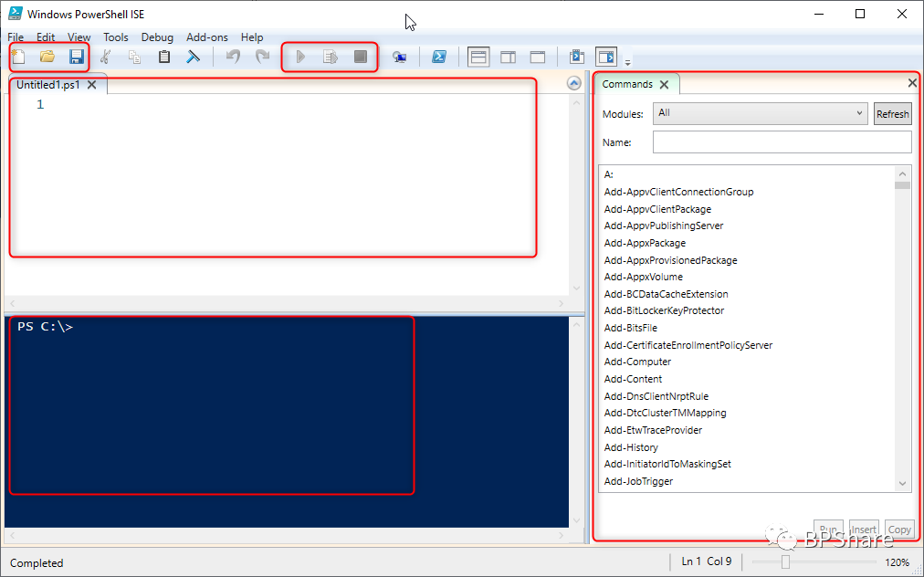924x577 pixels.
Task: Select Add-Content command
Action: 633,379
